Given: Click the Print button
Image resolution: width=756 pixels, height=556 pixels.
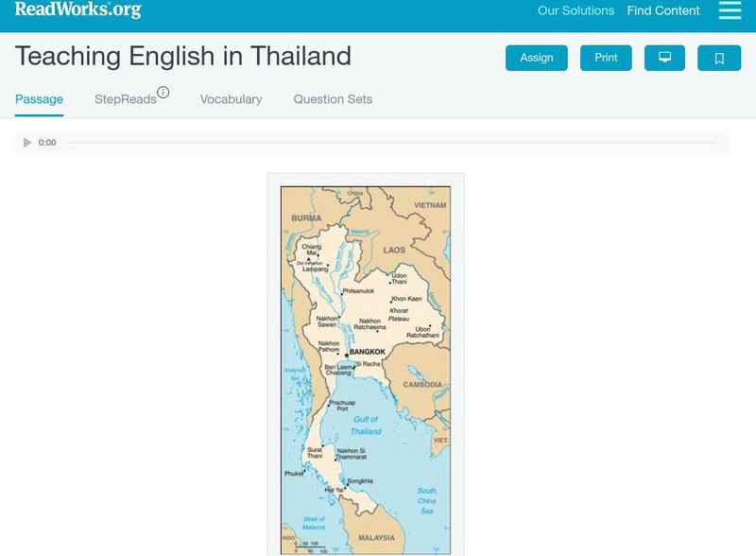Looking at the screenshot, I should click(606, 58).
